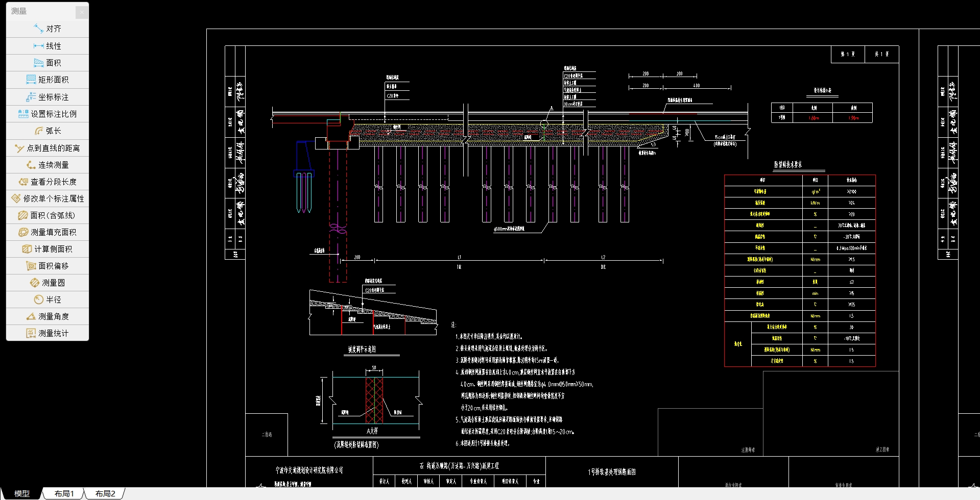Choose the 测量填充面积 hatch area tool
The width and height of the screenshot is (980, 500).
[x=47, y=232]
